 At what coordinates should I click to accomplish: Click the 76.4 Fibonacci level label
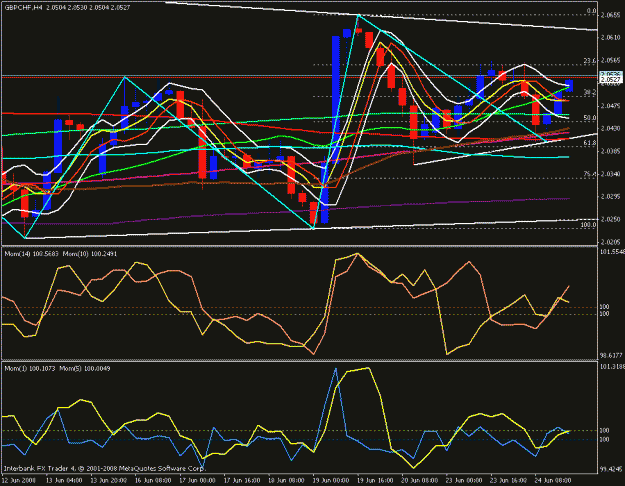tap(590, 174)
